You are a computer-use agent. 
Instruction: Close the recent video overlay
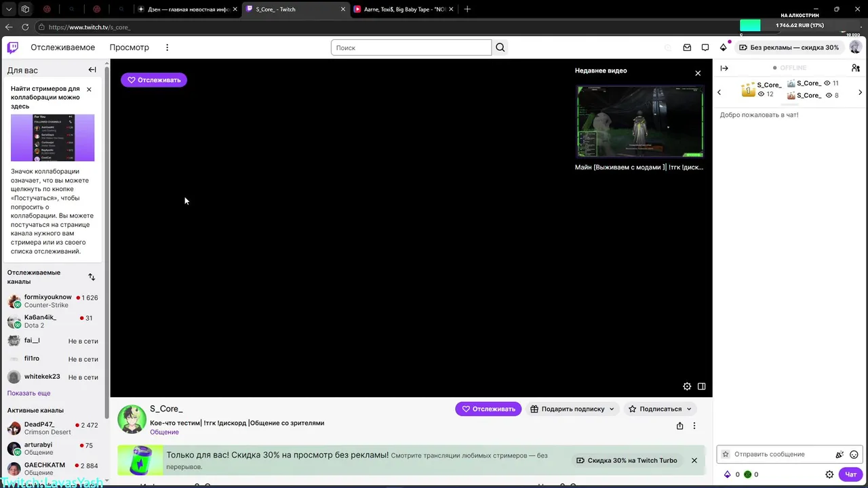click(698, 73)
